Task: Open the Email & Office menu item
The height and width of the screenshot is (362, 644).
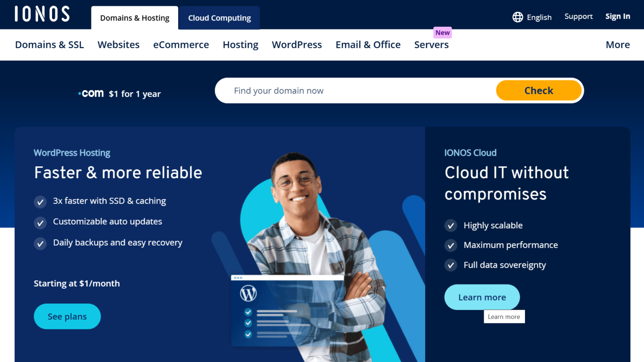Action: (368, 44)
